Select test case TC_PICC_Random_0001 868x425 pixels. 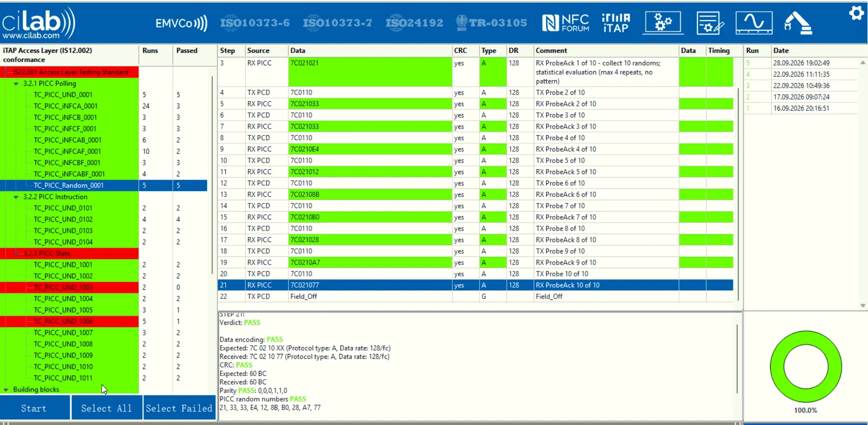point(69,185)
